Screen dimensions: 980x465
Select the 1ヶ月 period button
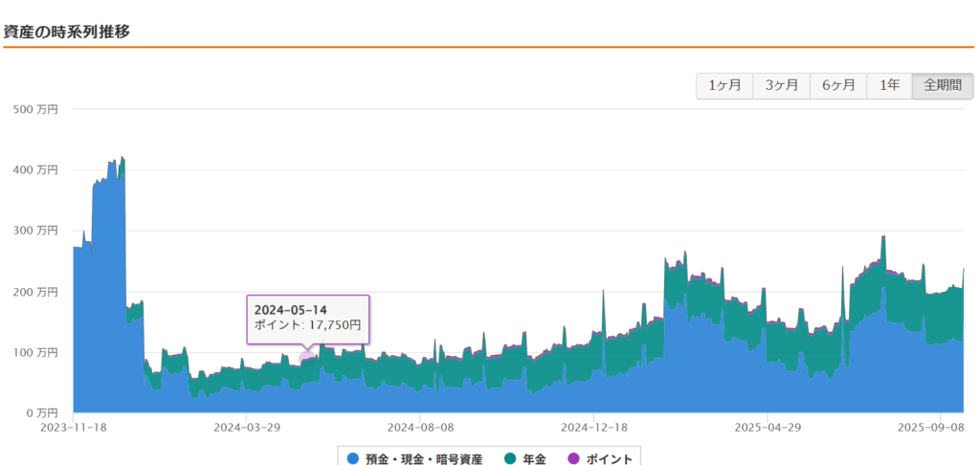(724, 85)
